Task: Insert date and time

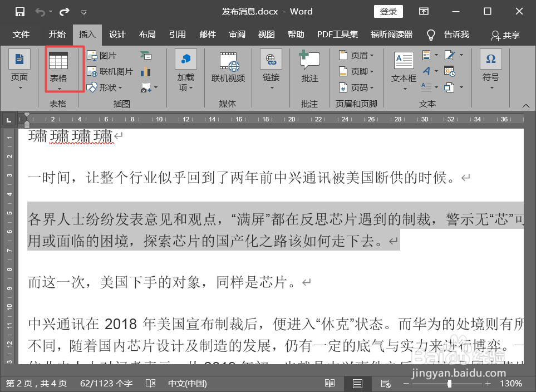Action: [449, 71]
